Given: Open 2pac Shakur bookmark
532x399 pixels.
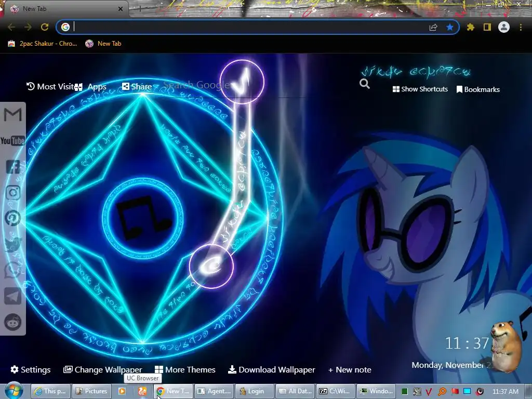Looking at the screenshot, I should click(x=43, y=44).
